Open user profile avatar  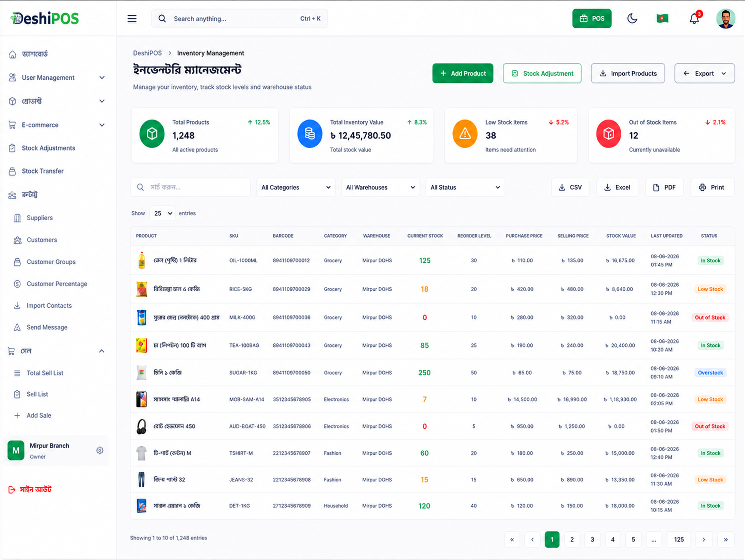point(726,18)
